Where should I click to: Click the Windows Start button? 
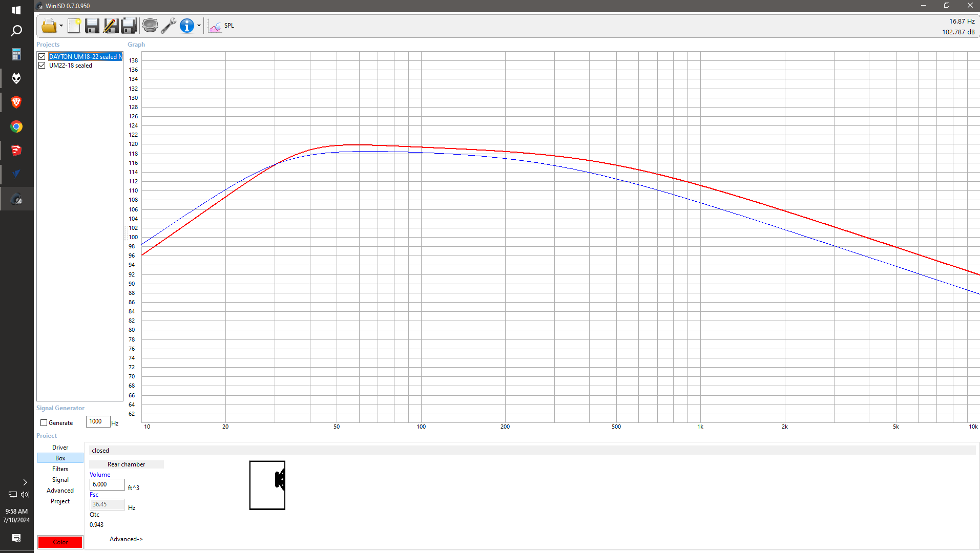click(16, 10)
